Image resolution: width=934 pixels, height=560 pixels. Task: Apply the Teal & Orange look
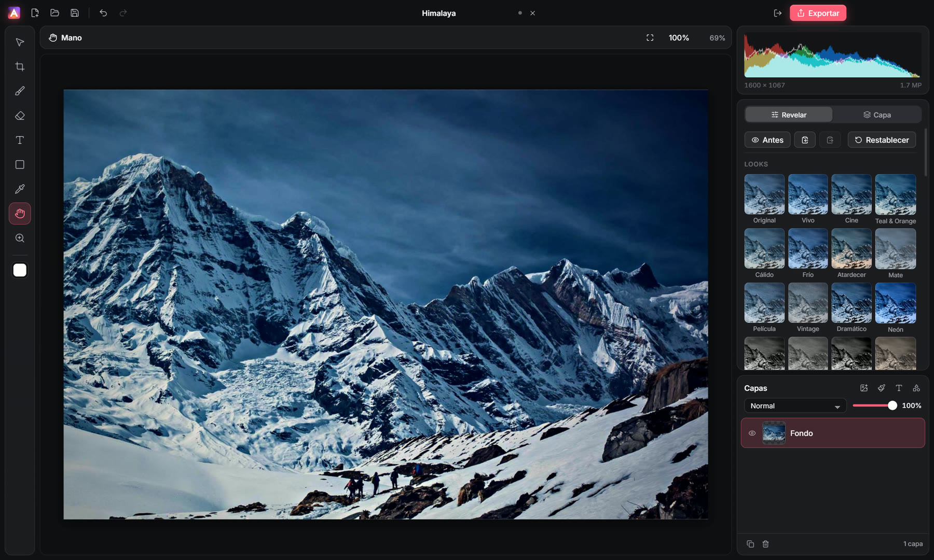896,200
